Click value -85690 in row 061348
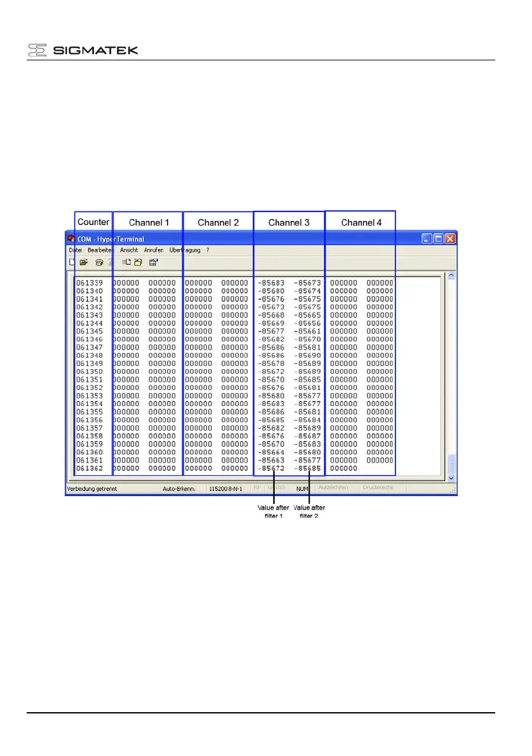The image size is (532, 756). coord(307,355)
